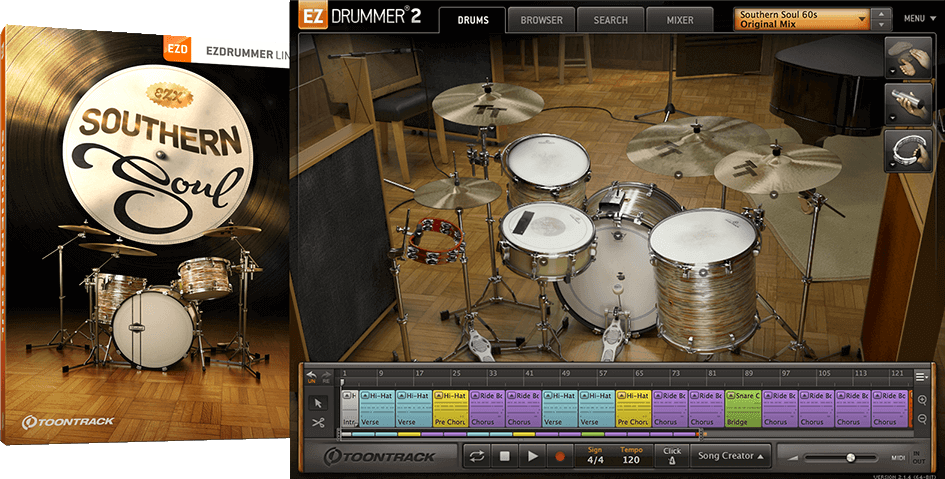Open the BROWSER tab
Screen dimensions: 945x479
(541, 20)
